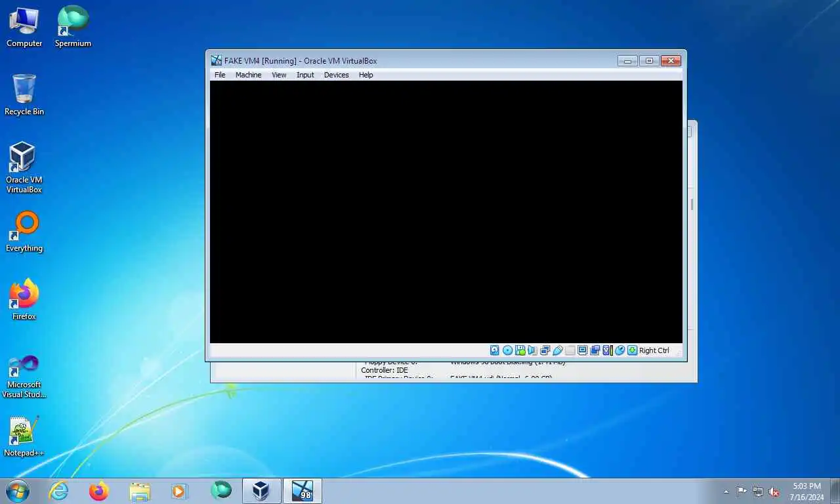The width and height of the screenshot is (840, 504).
Task: Click the audio status icon
Action: point(532,350)
